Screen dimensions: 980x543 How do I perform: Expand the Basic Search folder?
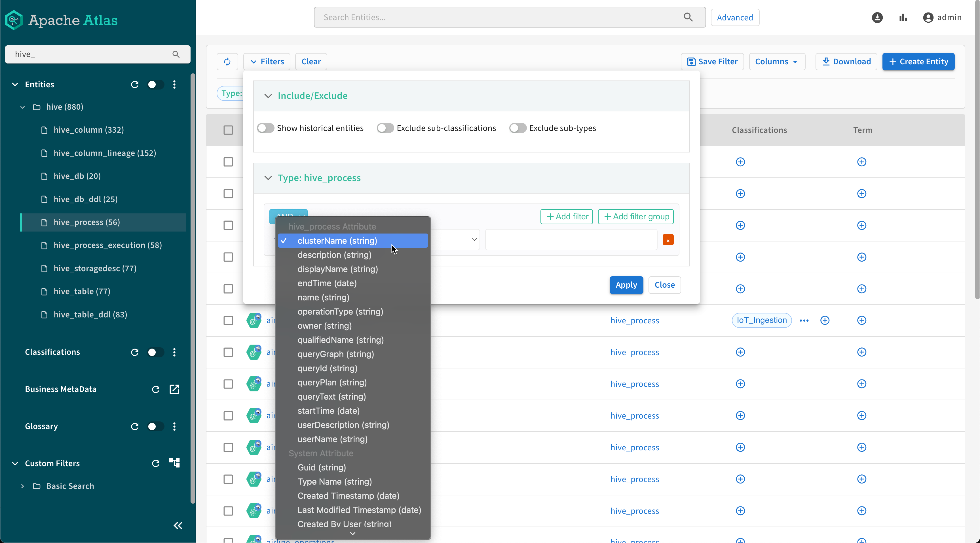tap(22, 486)
